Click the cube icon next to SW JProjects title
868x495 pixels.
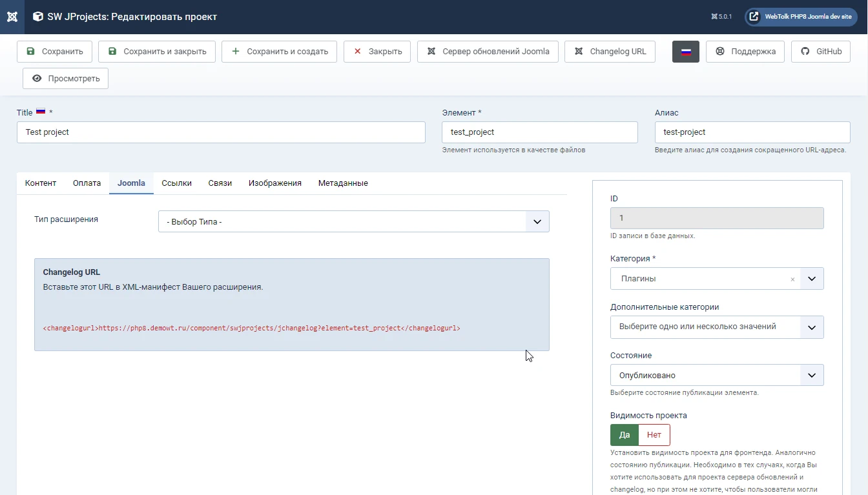38,17
